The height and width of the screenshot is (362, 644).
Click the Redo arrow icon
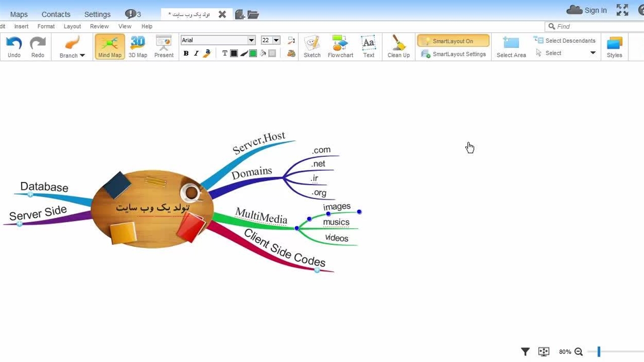click(x=38, y=43)
